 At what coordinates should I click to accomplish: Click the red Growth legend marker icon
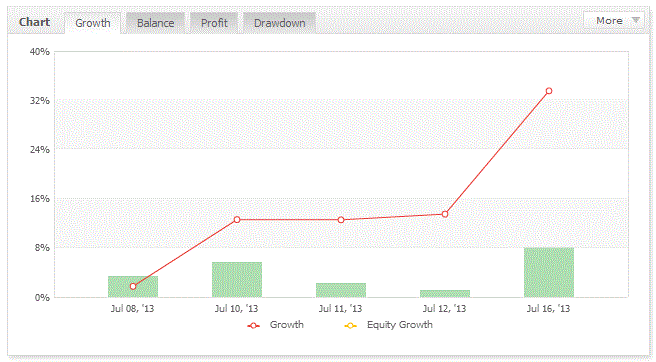(254, 326)
